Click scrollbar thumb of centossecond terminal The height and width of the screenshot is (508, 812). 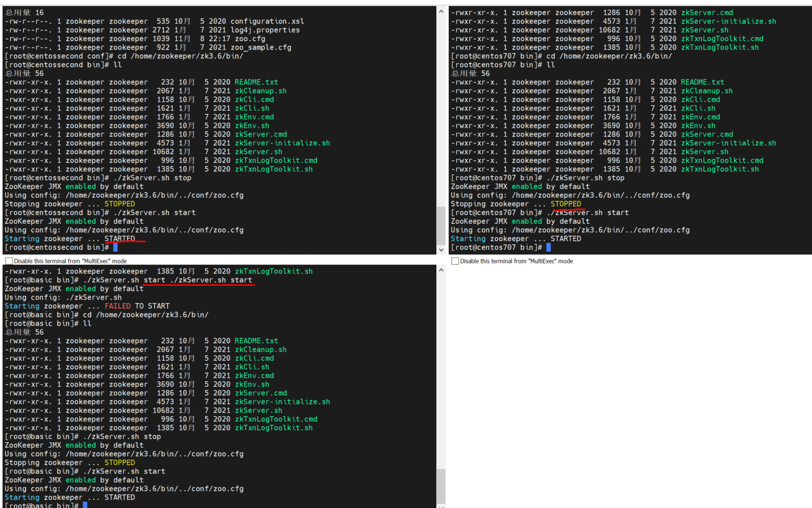click(441, 225)
